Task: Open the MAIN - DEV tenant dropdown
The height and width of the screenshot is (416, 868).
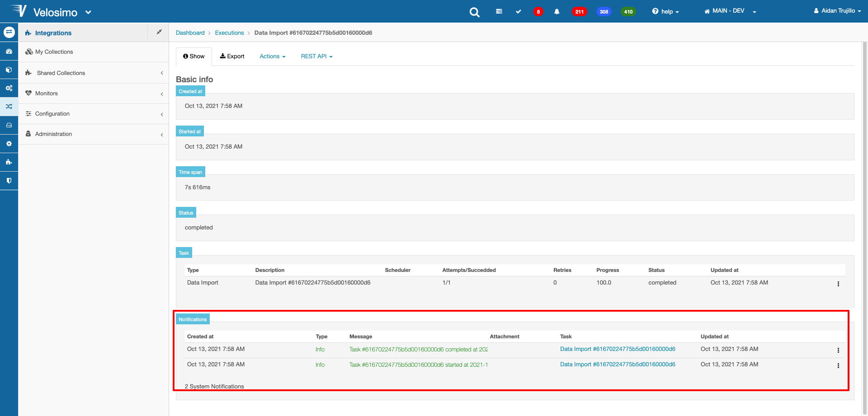Action: coord(730,11)
